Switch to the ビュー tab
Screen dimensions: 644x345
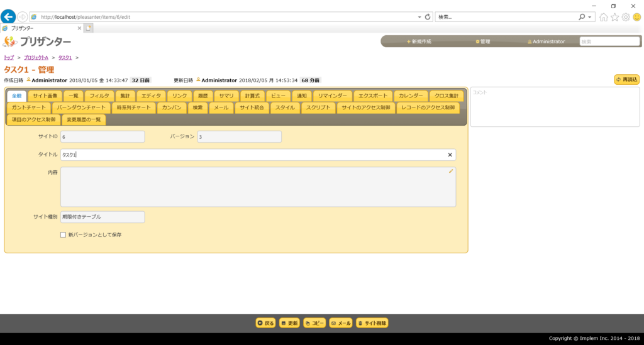point(278,96)
